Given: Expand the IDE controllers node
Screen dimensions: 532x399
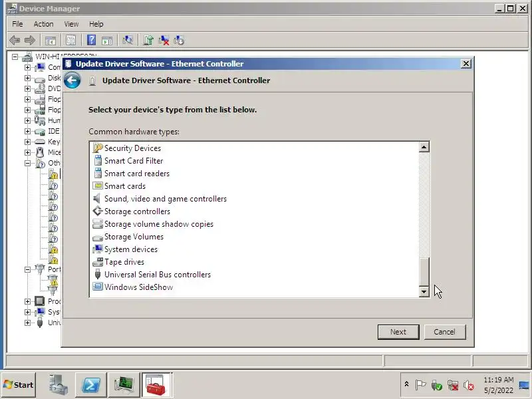Looking at the screenshot, I should coord(27,131).
